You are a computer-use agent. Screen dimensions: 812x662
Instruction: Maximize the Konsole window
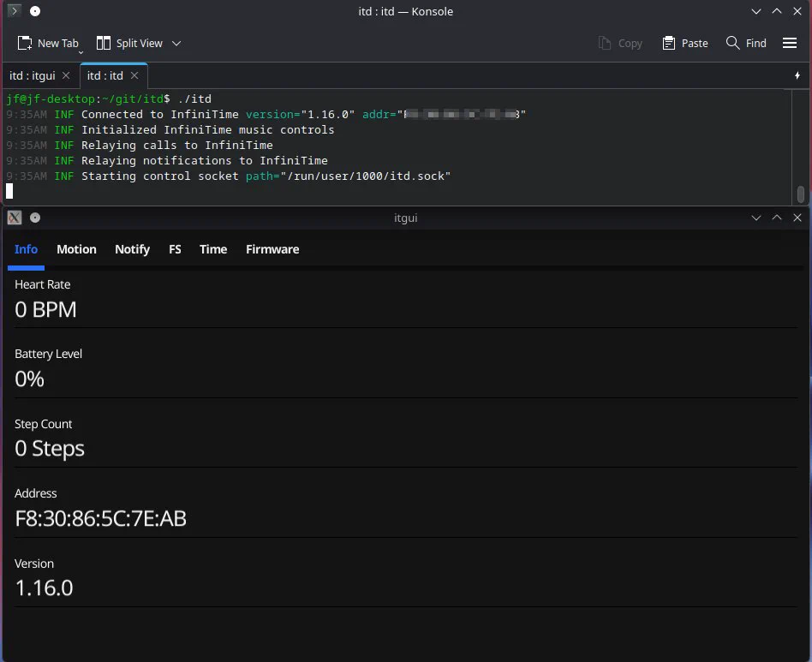click(777, 11)
